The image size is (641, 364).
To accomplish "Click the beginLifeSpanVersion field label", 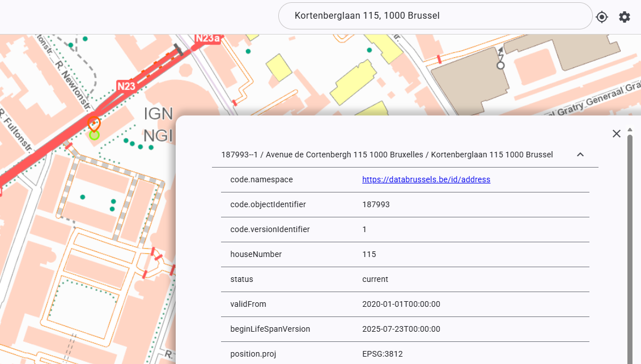I will pyautogui.click(x=270, y=329).
